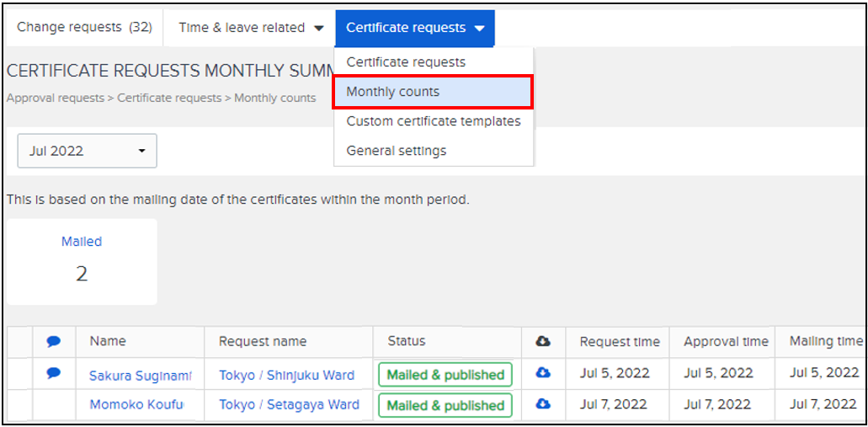Download certificate for Tokyo / Setagaya Ward row
868x427 pixels.
[543, 404]
